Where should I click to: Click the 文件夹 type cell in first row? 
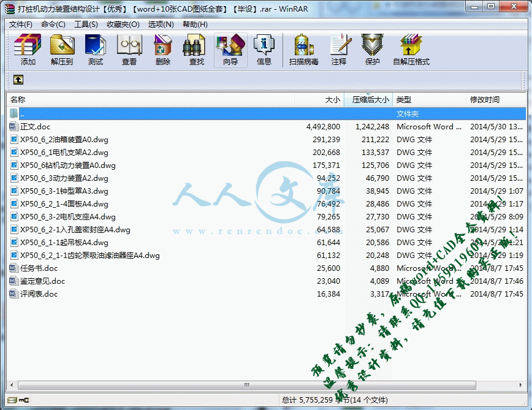pyautogui.click(x=408, y=114)
